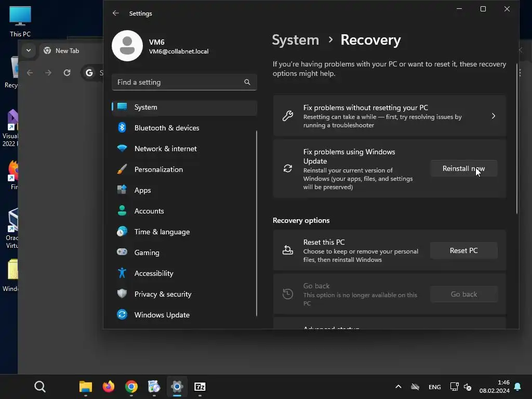This screenshot has height=399, width=532.
Task: Go to Personalization settings
Action: (184, 169)
